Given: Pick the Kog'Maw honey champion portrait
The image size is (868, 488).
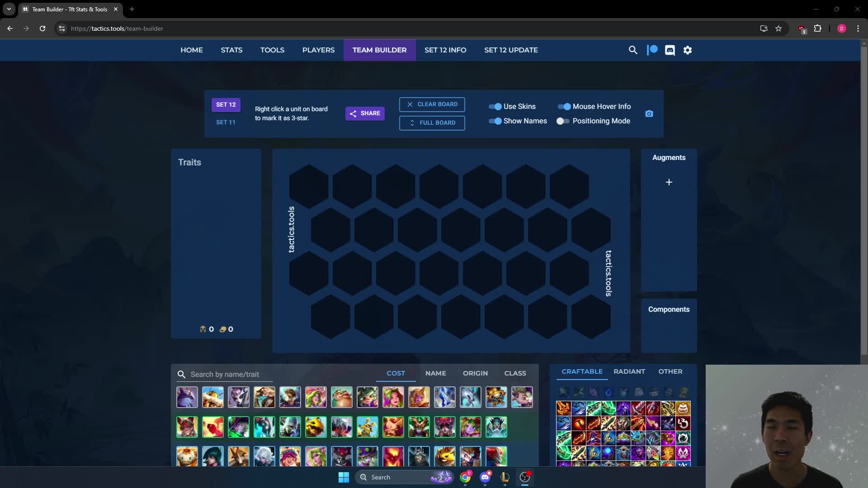Looking at the screenshot, I should 316,427.
